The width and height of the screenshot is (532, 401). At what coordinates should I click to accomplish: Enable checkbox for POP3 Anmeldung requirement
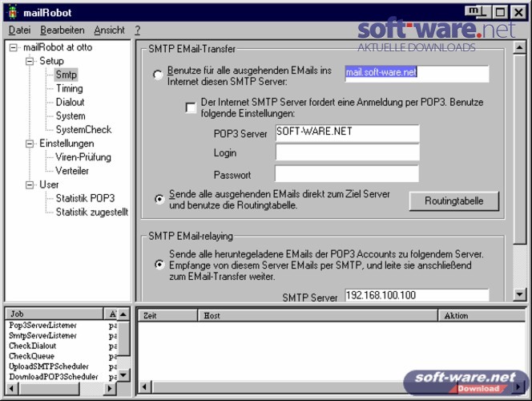[191, 107]
